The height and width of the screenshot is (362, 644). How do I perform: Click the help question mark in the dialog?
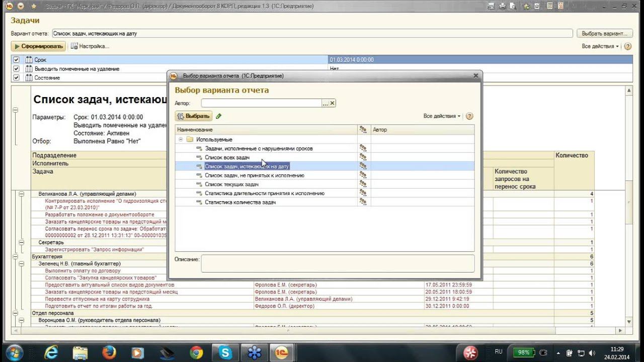pos(469,116)
